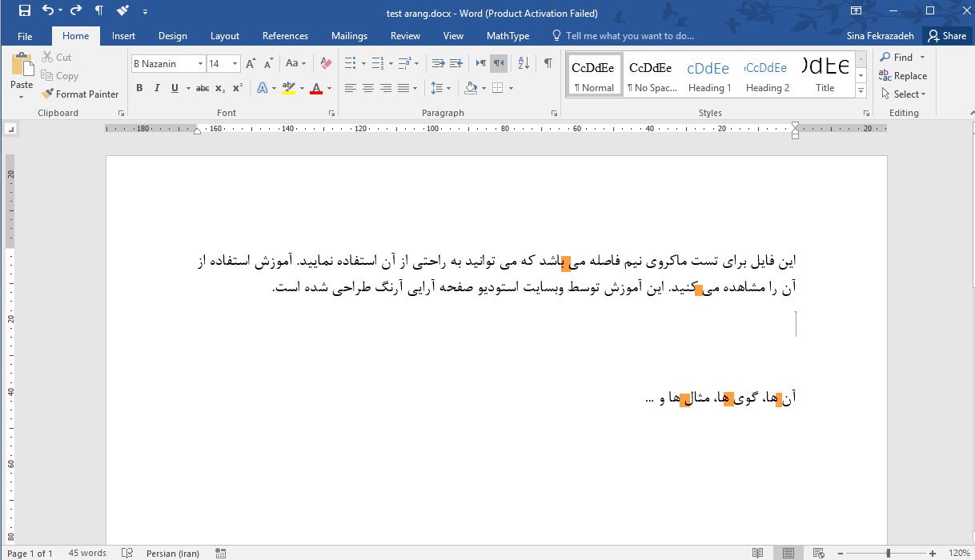Viewport: 975px width, 560px height.
Task: Toggle Bold formatting
Action: point(139,88)
